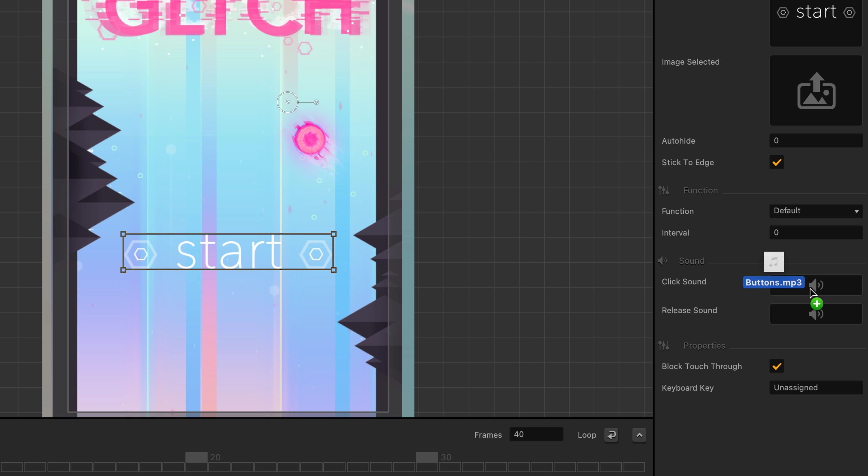This screenshot has height=476, width=868.
Task: Open the Function dropdown set to Default
Action: tap(816, 211)
